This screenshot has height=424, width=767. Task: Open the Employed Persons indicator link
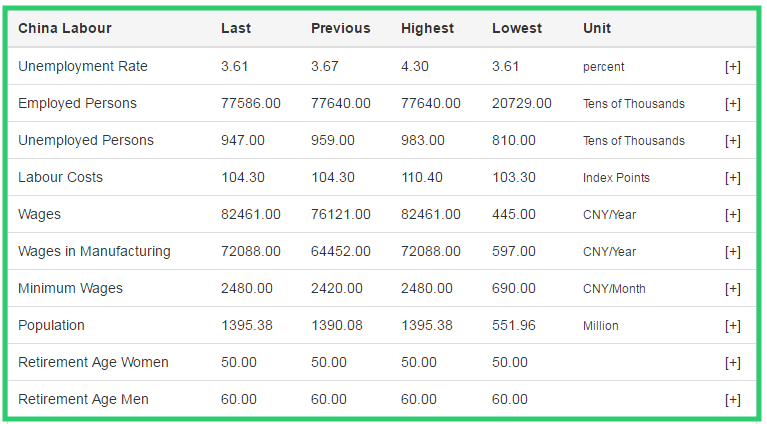coord(77,103)
